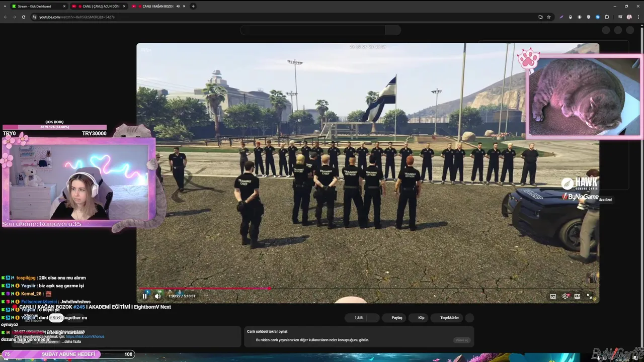Switch to CANLI | ÇAVUŞ ACUN tab

coord(99,6)
